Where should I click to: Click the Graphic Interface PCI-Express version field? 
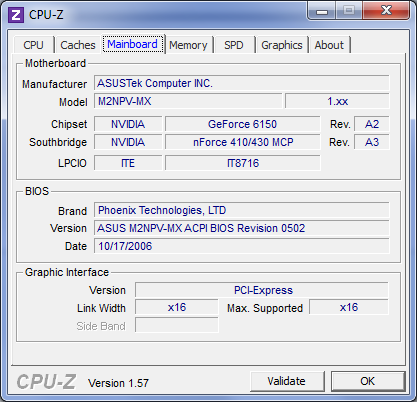(x=262, y=290)
